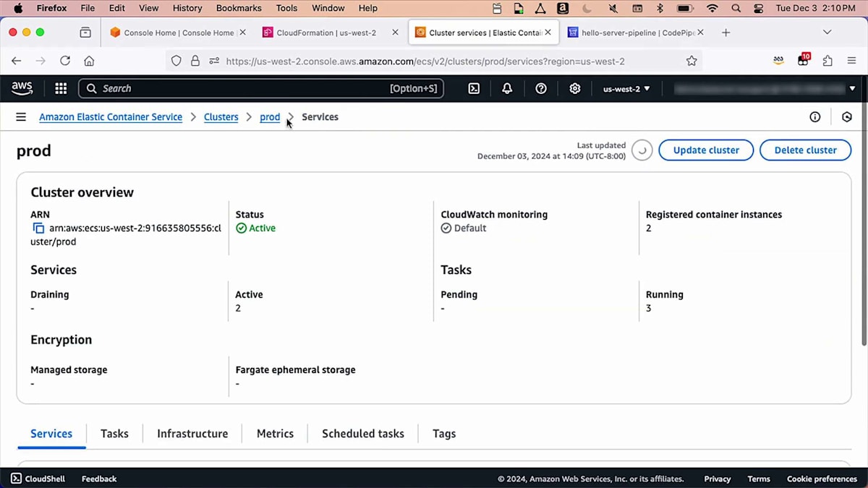Click the Delete cluster button
Image resolution: width=868 pixels, height=488 pixels.
point(805,150)
